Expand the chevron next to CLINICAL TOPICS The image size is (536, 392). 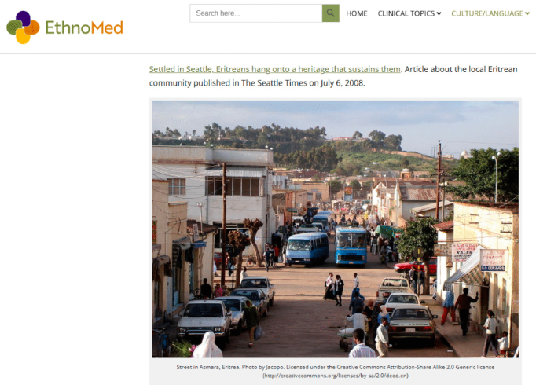pyautogui.click(x=439, y=13)
